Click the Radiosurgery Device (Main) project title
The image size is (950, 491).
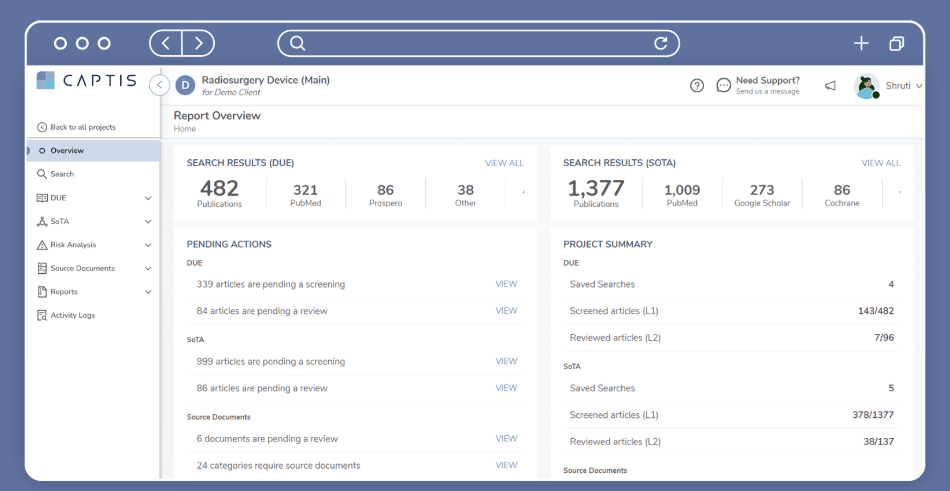[x=266, y=80]
